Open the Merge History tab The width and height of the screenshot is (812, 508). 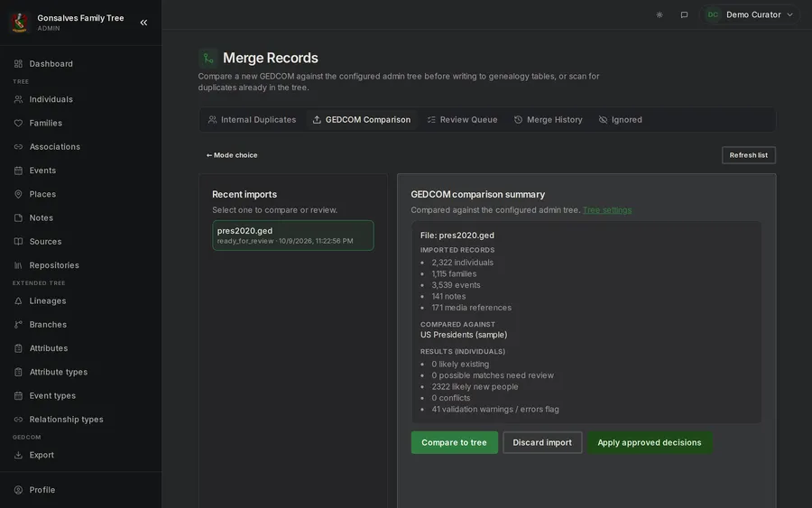[549, 120]
